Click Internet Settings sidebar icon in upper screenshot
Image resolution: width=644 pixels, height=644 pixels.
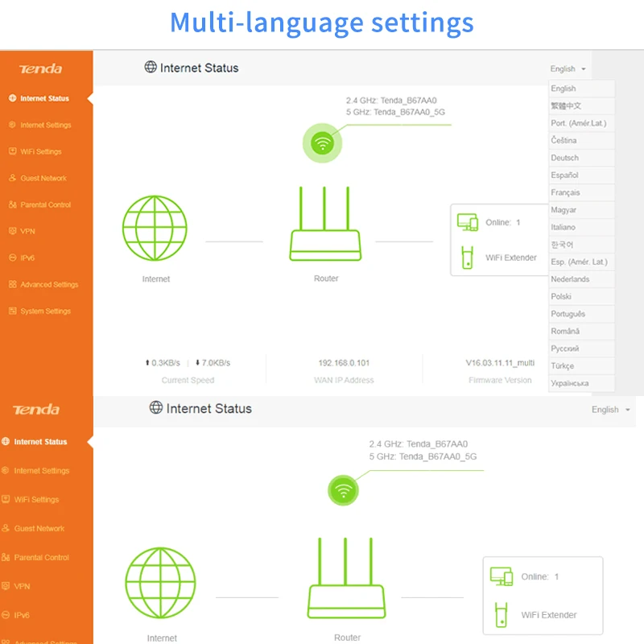[12, 125]
